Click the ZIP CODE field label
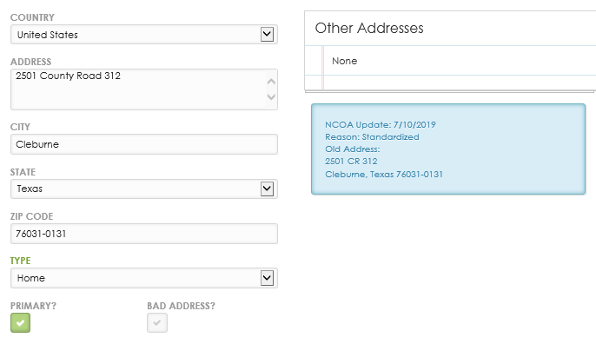The image size is (596, 364). tap(32, 216)
